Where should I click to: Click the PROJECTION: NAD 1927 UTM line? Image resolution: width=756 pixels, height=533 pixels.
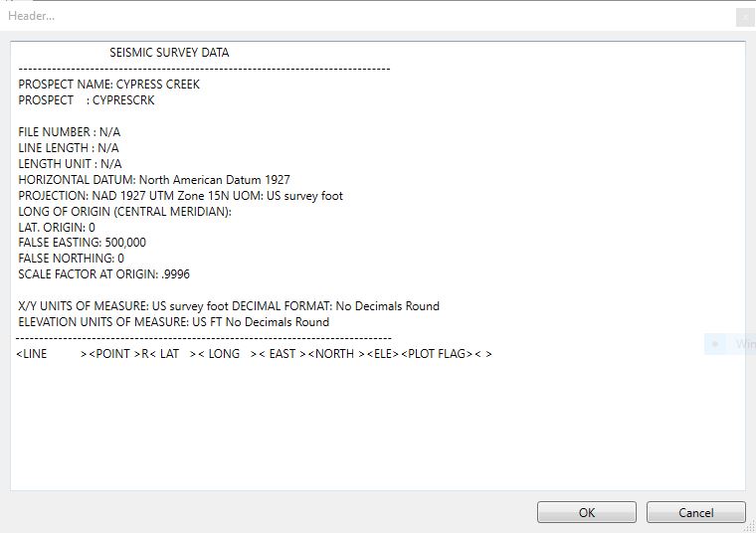tap(180, 196)
